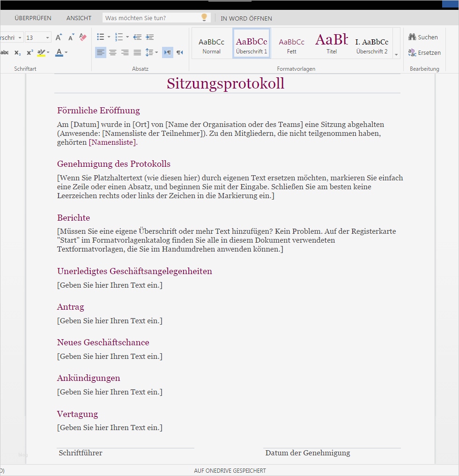Screen dimensions: 459x476
Task: Toggle superscript formatting
Action: coord(29,52)
